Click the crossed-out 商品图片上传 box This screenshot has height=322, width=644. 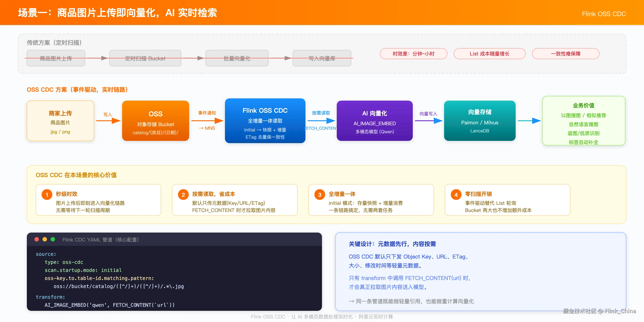[x=56, y=58]
